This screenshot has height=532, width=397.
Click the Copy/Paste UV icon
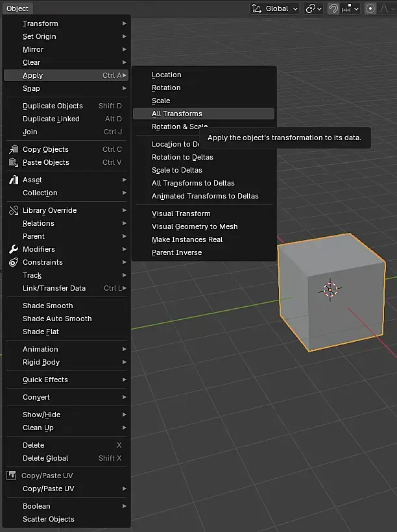11,476
